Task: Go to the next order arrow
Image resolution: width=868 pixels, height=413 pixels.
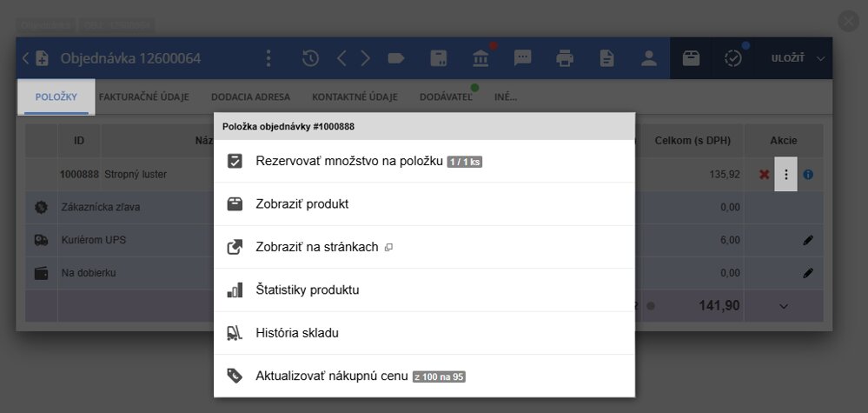Action: 365,58
